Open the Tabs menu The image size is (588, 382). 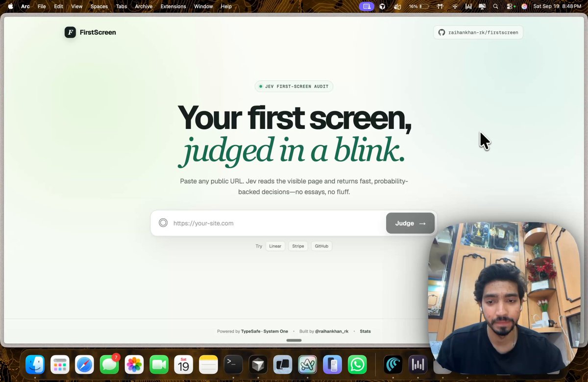pos(122,6)
